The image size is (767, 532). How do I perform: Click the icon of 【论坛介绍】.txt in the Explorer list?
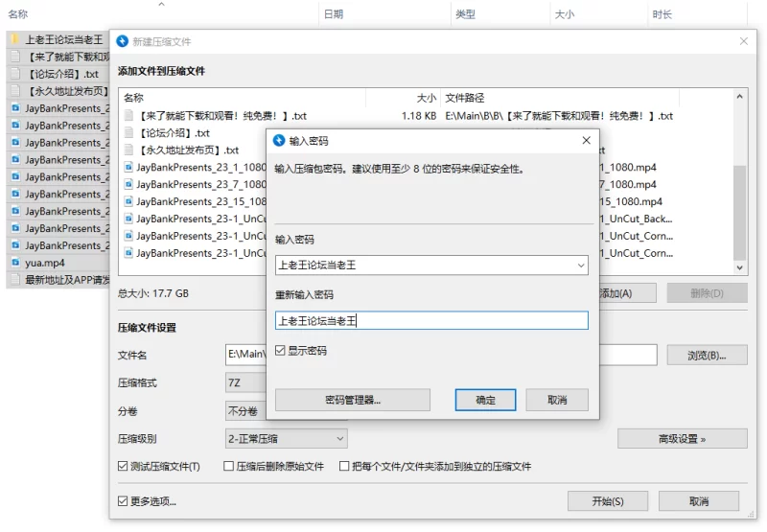(15, 74)
